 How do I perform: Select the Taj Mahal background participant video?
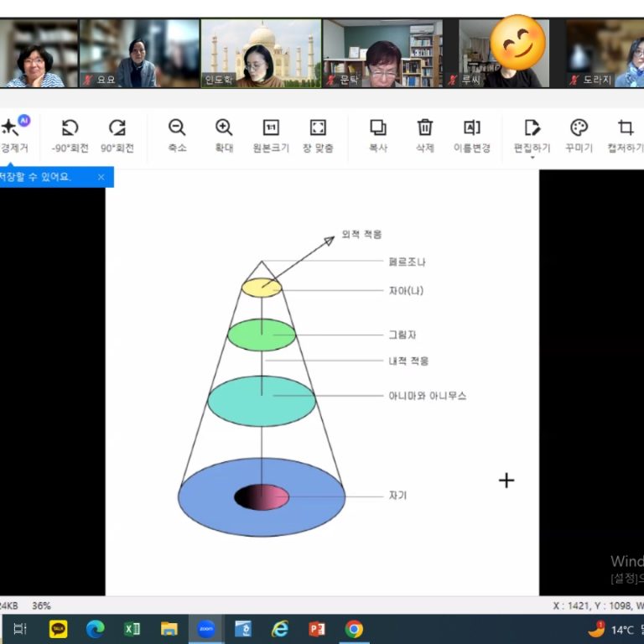pyautogui.click(x=261, y=54)
